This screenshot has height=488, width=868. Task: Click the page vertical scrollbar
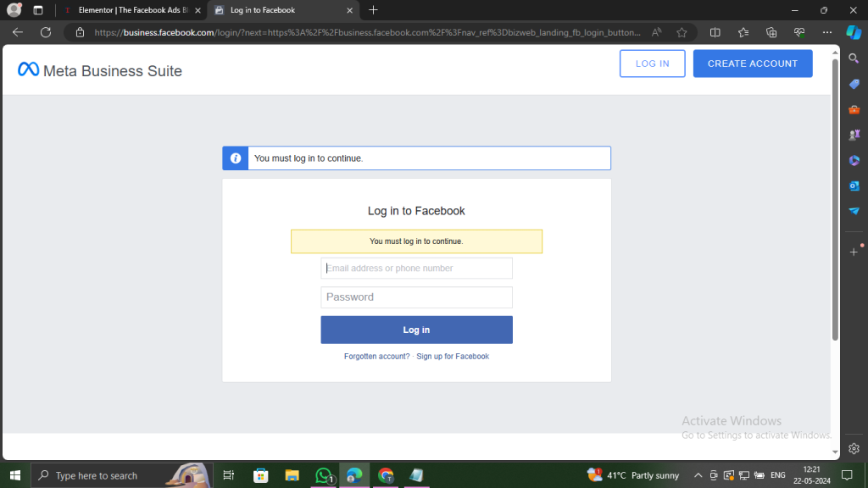(835, 199)
